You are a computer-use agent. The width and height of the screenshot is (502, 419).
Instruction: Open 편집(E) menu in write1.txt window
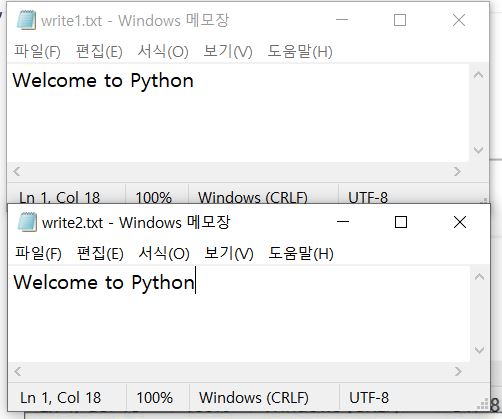click(99, 51)
